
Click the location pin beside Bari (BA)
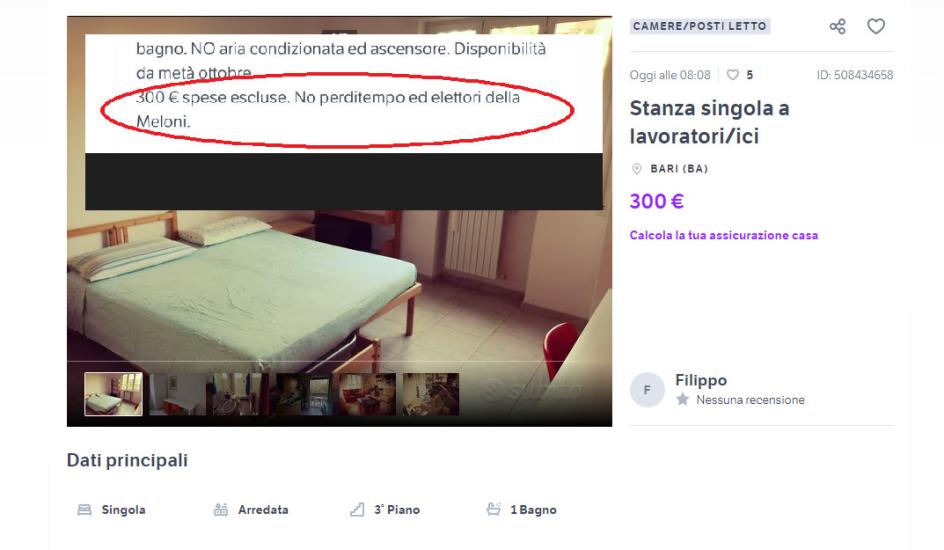636,169
